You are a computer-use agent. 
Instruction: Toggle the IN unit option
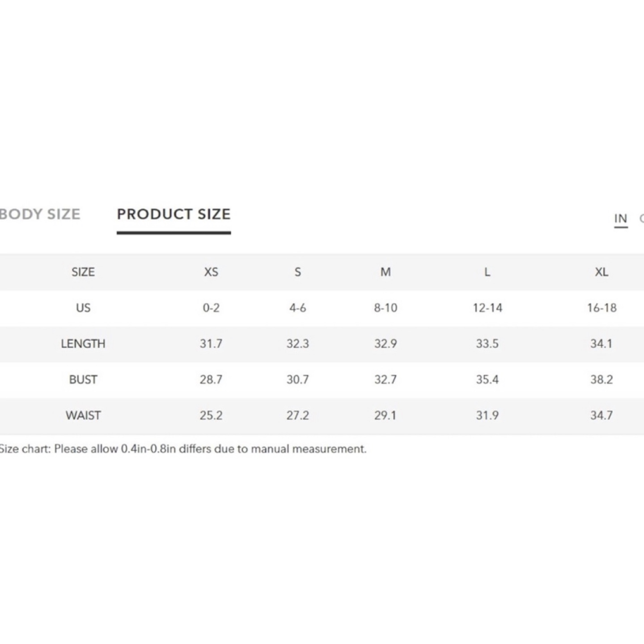click(620, 219)
